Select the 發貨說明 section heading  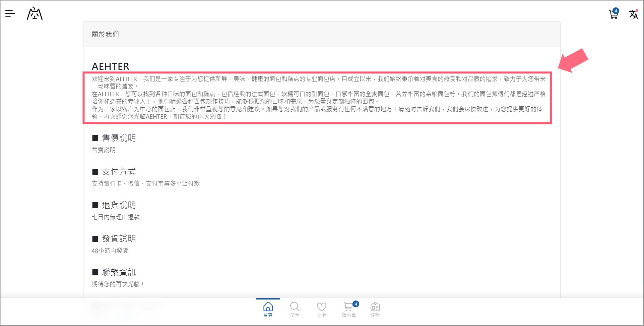(119, 238)
